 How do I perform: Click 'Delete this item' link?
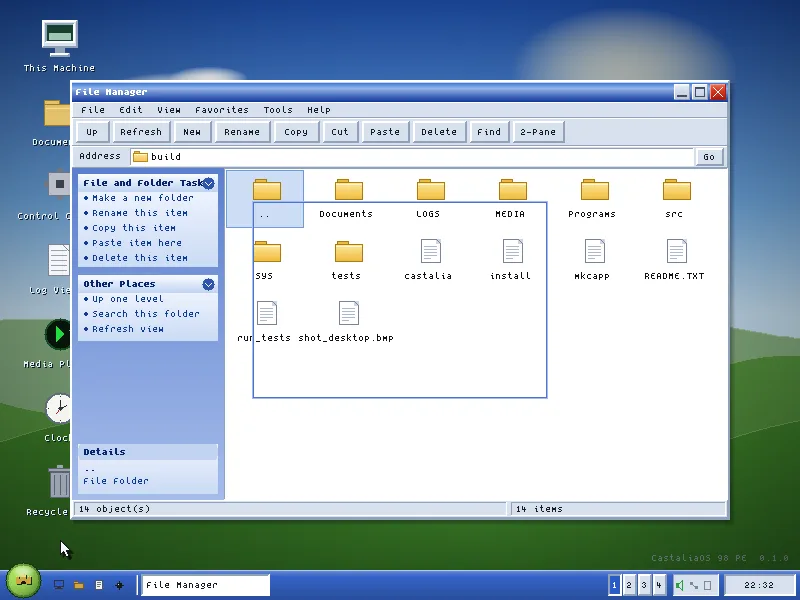tap(140, 258)
